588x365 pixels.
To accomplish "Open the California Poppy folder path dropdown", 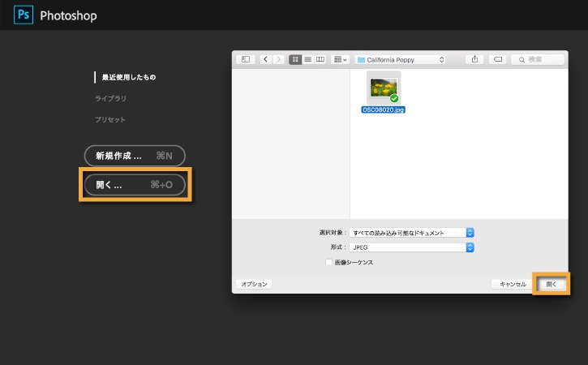I will [x=400, y=60].
